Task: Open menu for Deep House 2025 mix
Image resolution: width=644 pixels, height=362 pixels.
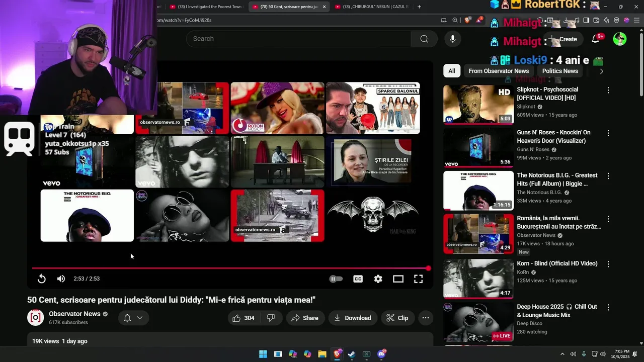Action: (x=608, y=307)
